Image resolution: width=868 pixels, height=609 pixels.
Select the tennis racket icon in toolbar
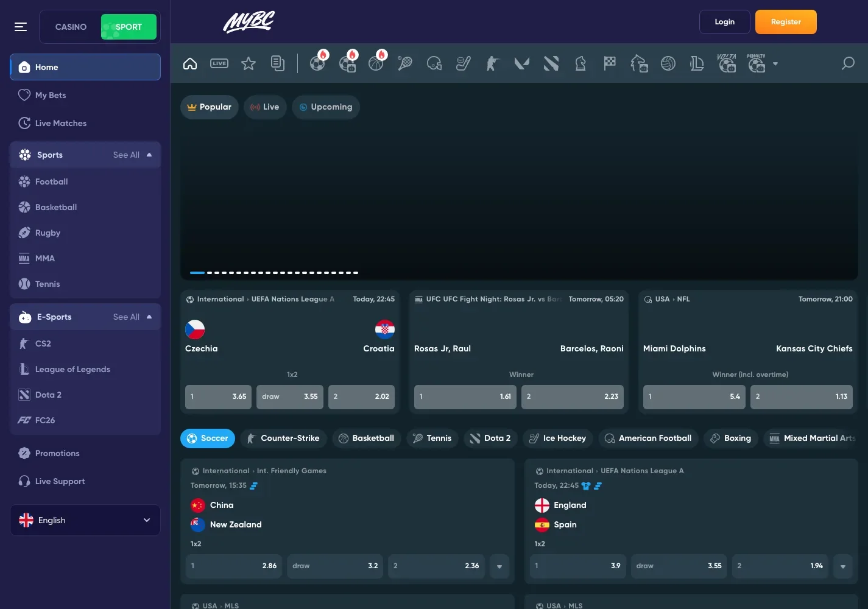(405, 63)
